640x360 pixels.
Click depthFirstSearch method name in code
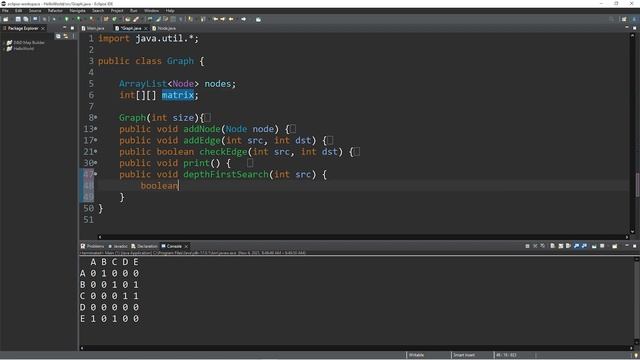coord(226,174)
